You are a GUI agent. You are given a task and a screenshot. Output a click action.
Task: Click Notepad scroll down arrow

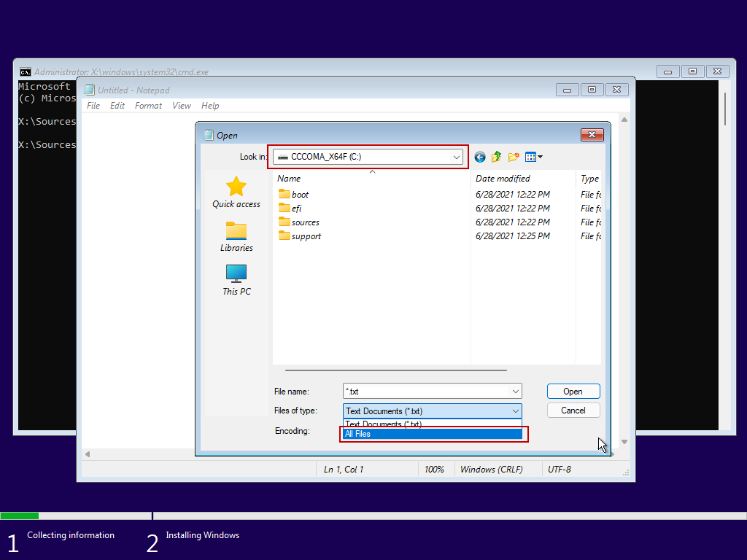[x=624, y=442]
